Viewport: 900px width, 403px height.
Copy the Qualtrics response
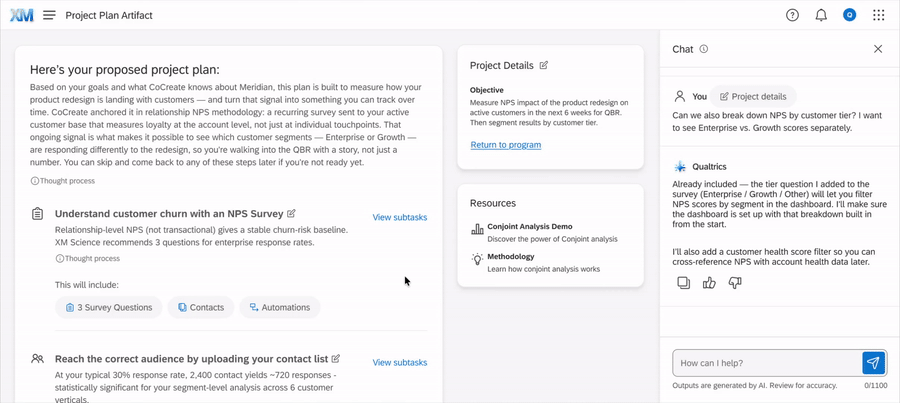[684, 282]
